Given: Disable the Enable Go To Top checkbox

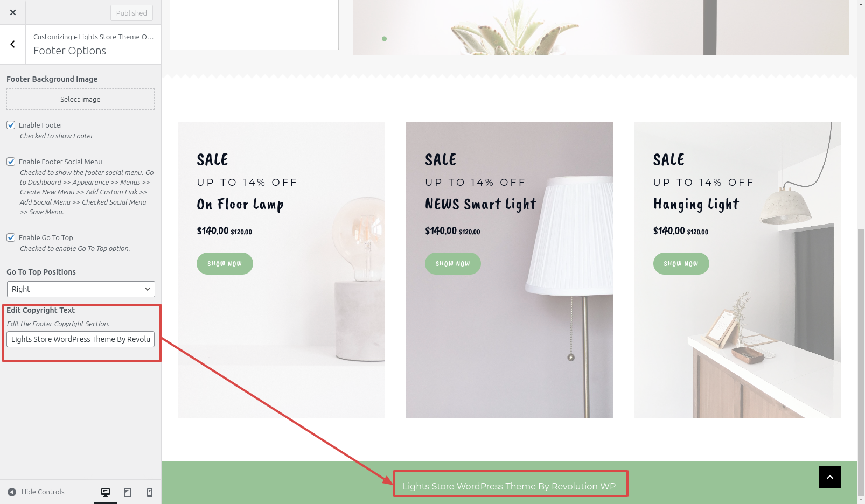Looking at the screenshot, I should (x=11, y=237).
